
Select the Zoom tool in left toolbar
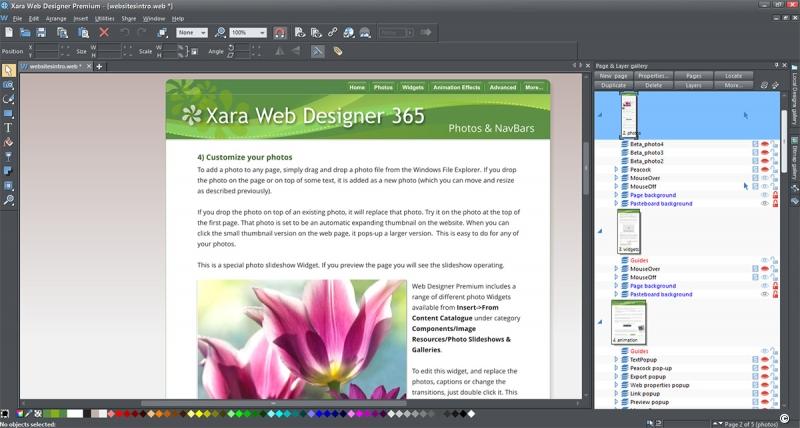(x=8, y=200)
